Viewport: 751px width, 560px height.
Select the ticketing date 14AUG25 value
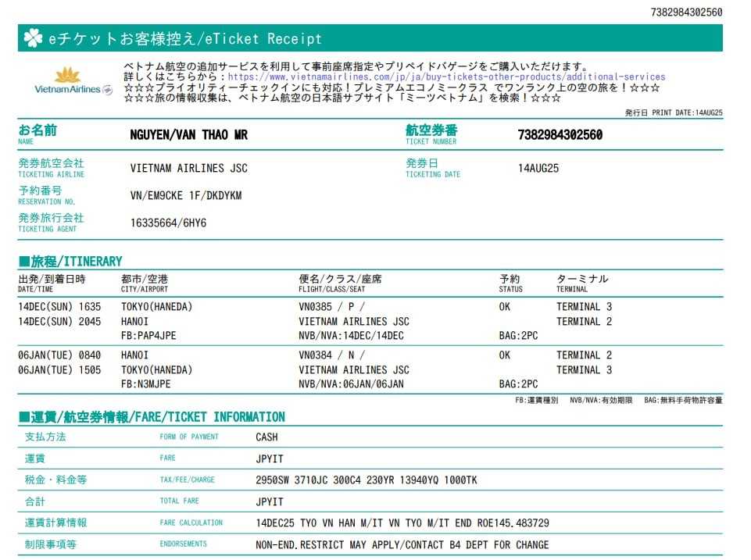pos(538,168)
